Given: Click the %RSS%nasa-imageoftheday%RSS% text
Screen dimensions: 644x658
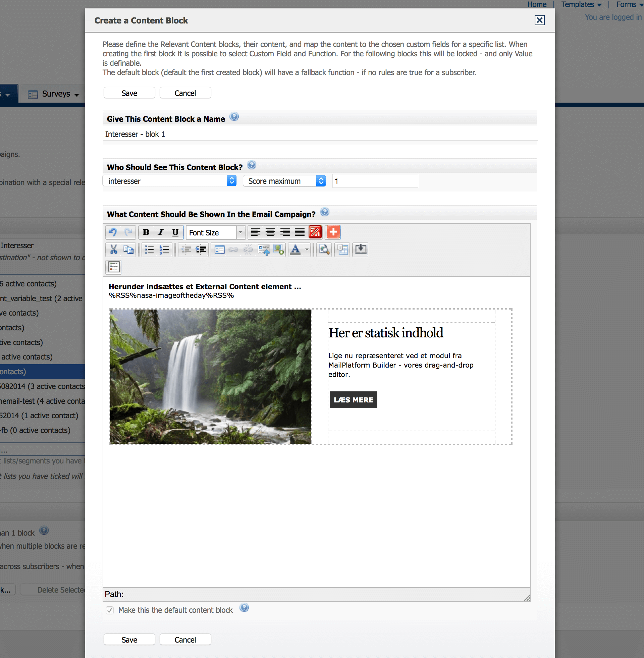Looking at the screenshot, I should coord(171,295).
